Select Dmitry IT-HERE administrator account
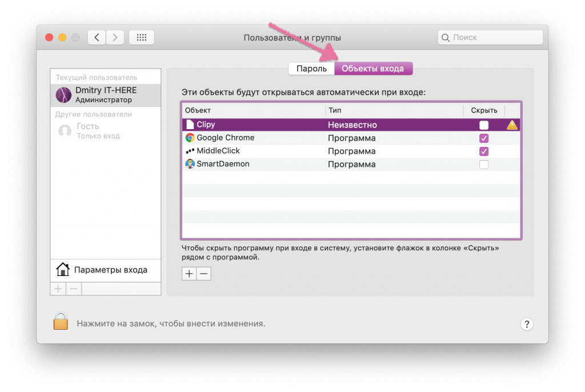 pyautogui.click(x=106, y=95)
